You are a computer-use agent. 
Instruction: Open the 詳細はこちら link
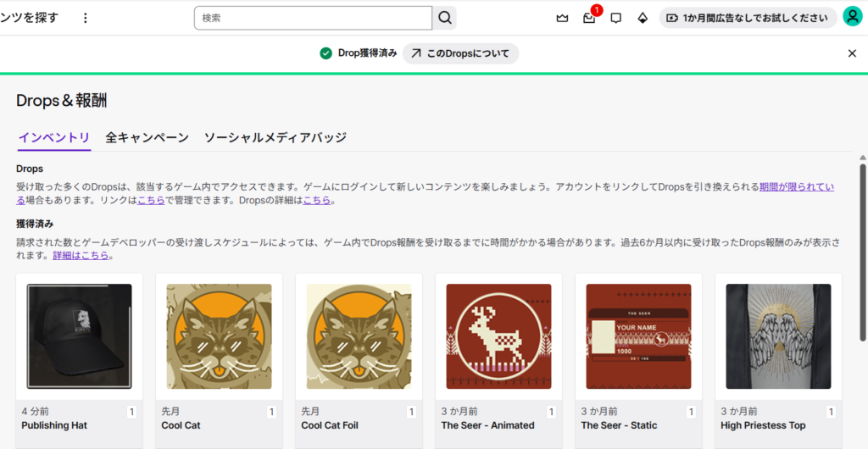[x=81, y=256]
